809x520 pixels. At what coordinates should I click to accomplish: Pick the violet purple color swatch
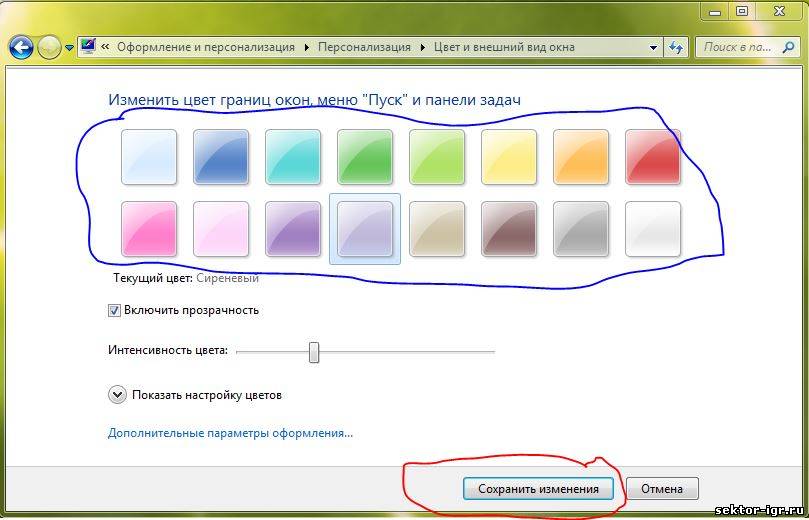(293, 229)
